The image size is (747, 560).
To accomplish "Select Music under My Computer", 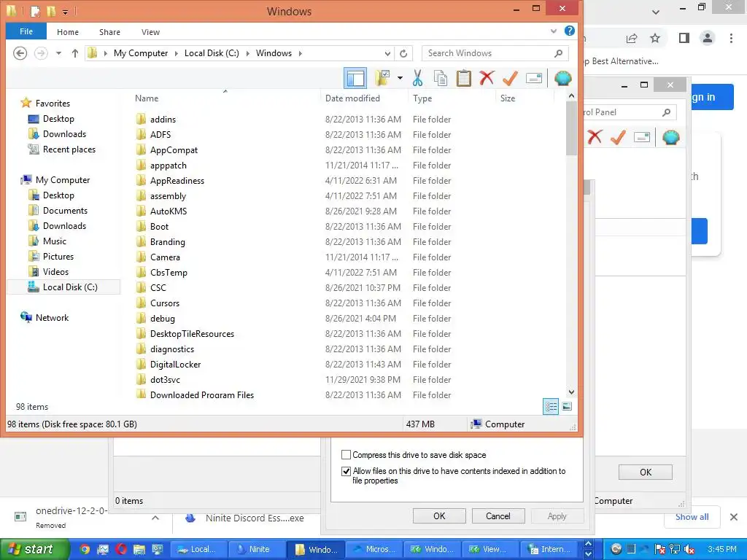I will click(54, 241).
